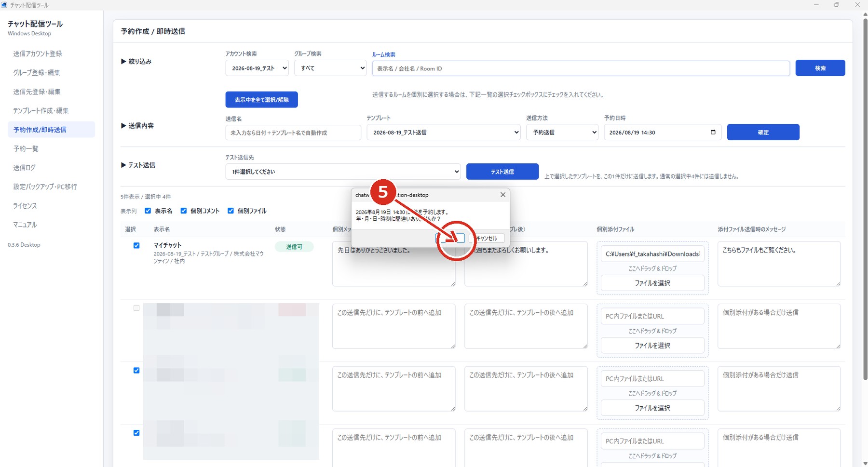This screenshot has width=868, height=467.
Task: Edit the 先日はありがとうございました comment box
Action: (x=394, y=264)
